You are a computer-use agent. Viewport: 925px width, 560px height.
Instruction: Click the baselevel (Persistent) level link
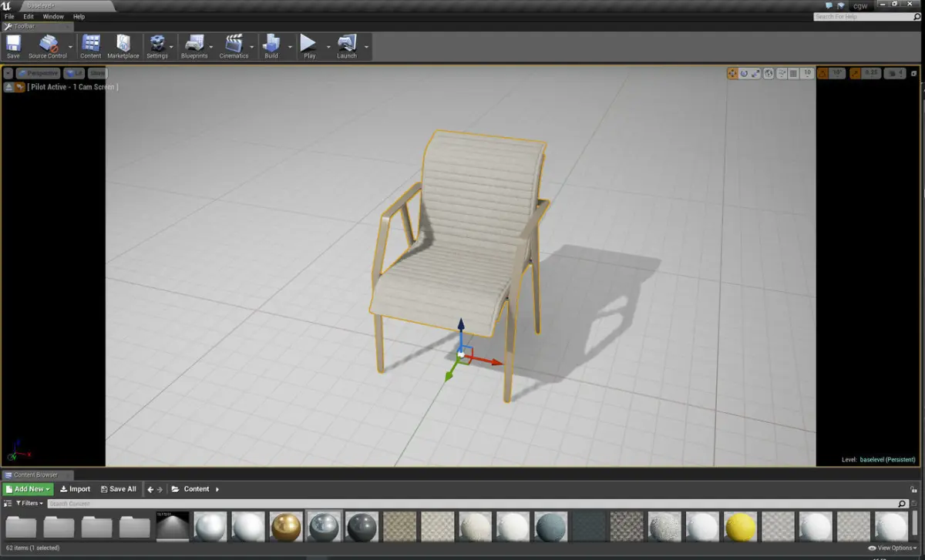[886, 459]
